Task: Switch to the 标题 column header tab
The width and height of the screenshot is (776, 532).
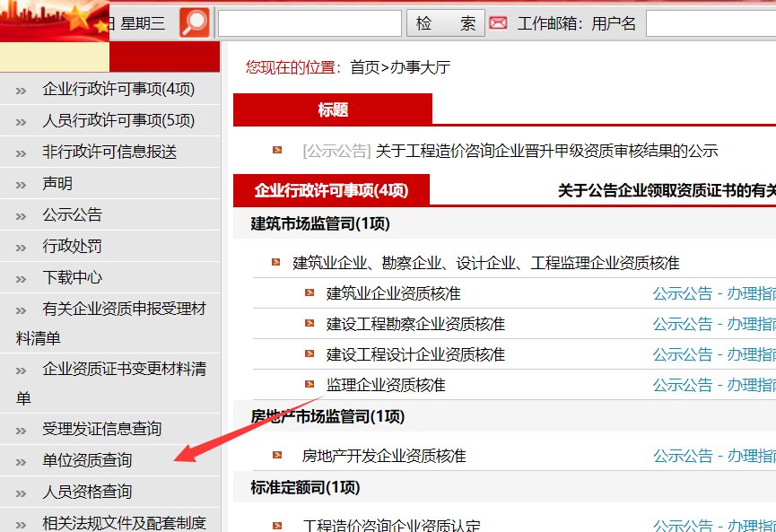Action: [332, 108]
